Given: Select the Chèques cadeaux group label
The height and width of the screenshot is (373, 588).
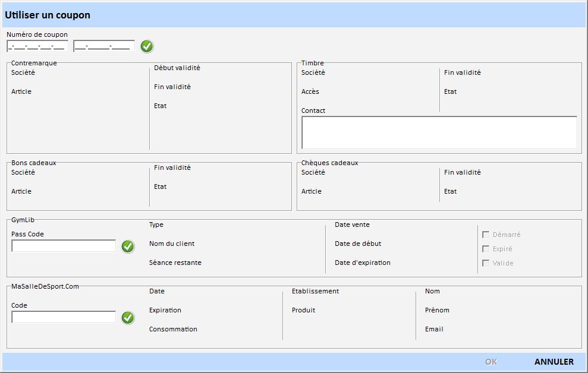Looking at the screenshot, I should pyautogui.click(x=329, y=163).
